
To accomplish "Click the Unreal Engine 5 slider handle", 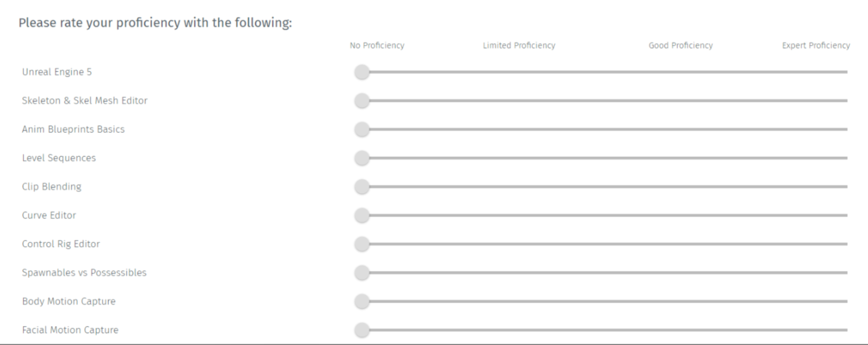I will tap(362, 72).
